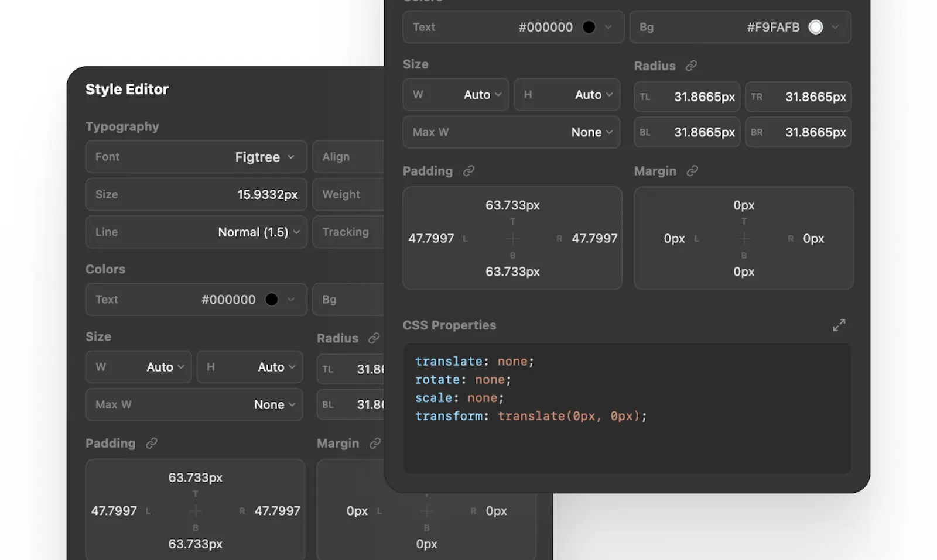The height and width of the screenshot is (560, 937).
Task: Edit TL radius field in back panel
Action: click(x=351, y=369)
